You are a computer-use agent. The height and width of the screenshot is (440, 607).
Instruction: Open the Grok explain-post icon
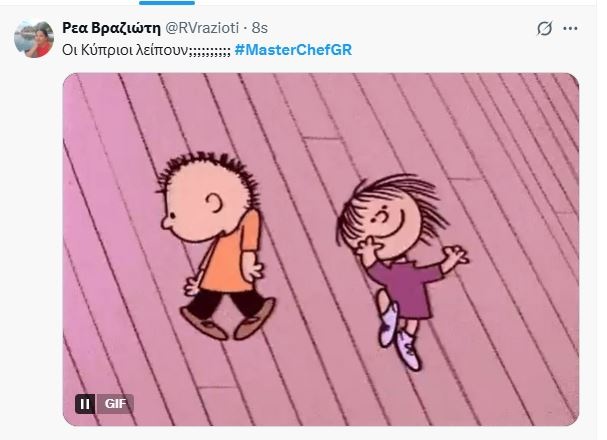(x=544, y=28)
